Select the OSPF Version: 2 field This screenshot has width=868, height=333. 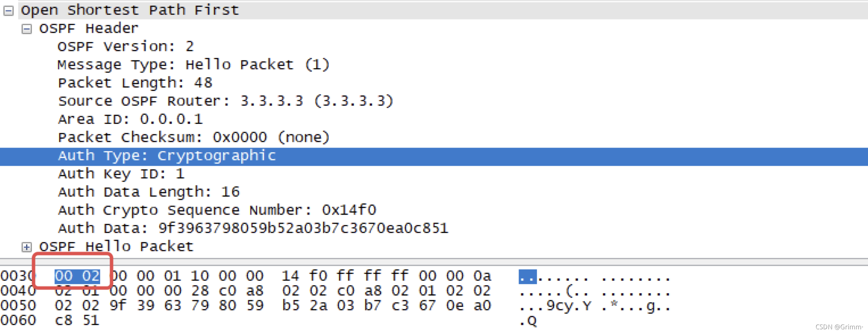tap(125, 46)
